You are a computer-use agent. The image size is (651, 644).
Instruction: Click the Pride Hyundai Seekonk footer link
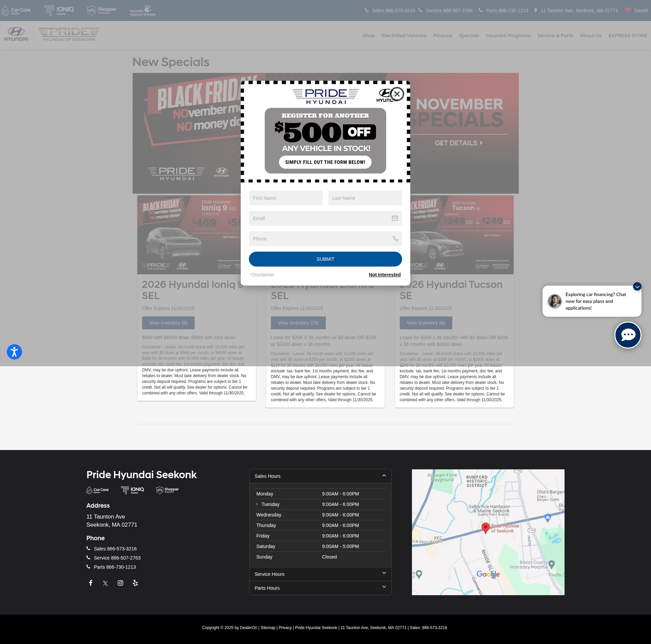(x=316, y=628)
